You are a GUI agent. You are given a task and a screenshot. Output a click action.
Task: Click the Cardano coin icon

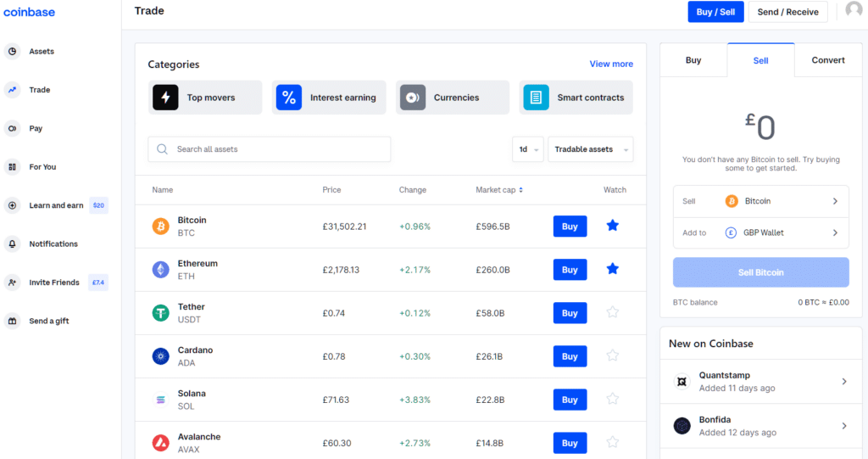click(160, 355)
